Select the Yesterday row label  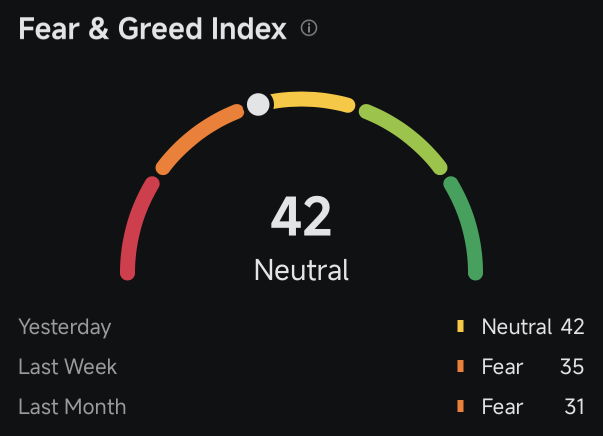(65, 327)
